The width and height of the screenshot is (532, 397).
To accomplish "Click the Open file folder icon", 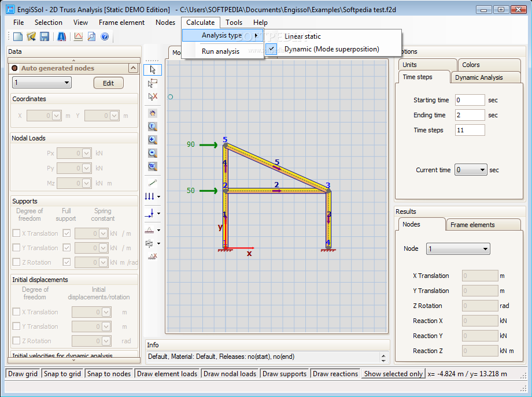I will pyautogui.click(x=31, y=36).
